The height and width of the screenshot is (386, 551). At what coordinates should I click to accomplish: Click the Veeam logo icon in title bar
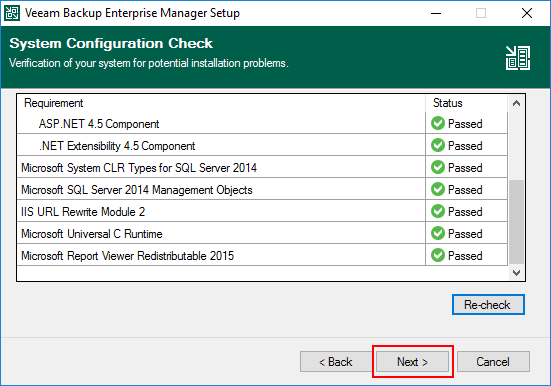tap(12, 13)
